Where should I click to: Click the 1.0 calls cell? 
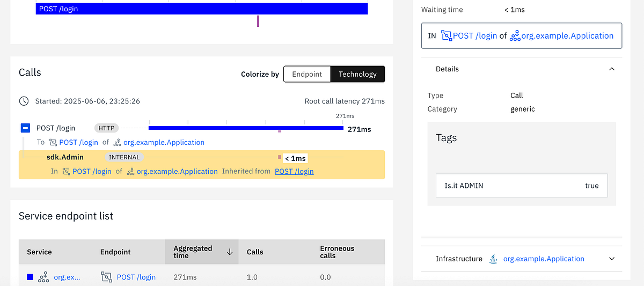click(252, 277)
